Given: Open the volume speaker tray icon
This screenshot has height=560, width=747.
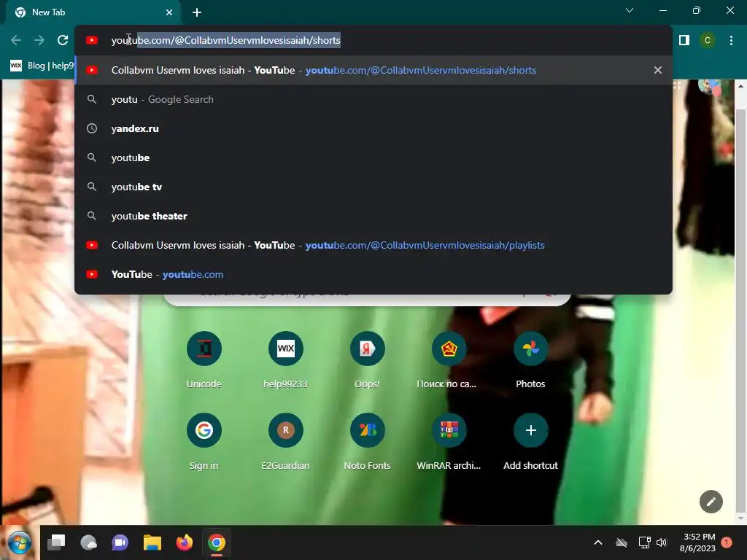Looking at the screenshot, I should (x=662, y=542).
